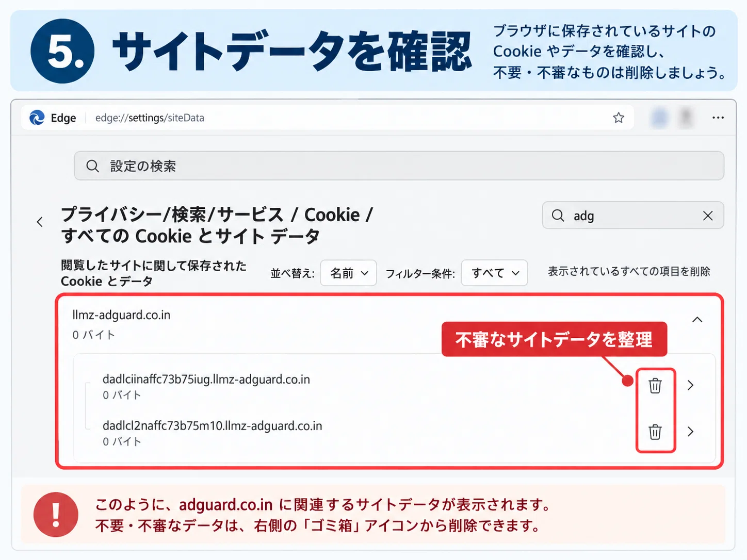This screenshot has height=560, width=747.
Task: Go back with the left chevron arrow
Action: click(40, 222)
